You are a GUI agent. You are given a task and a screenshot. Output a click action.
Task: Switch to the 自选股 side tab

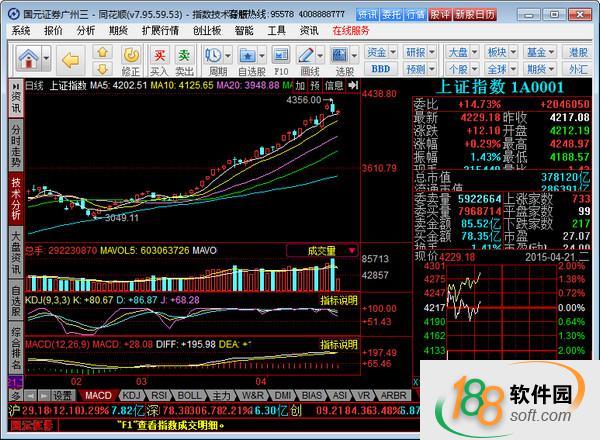16,300
